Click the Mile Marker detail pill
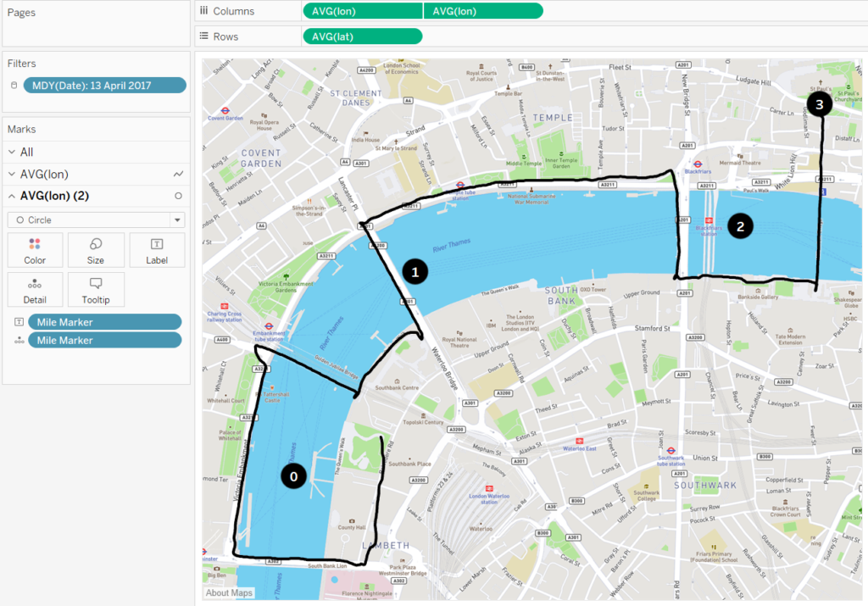The width and height of the screenshot is (868, 606). pos(104,341)
